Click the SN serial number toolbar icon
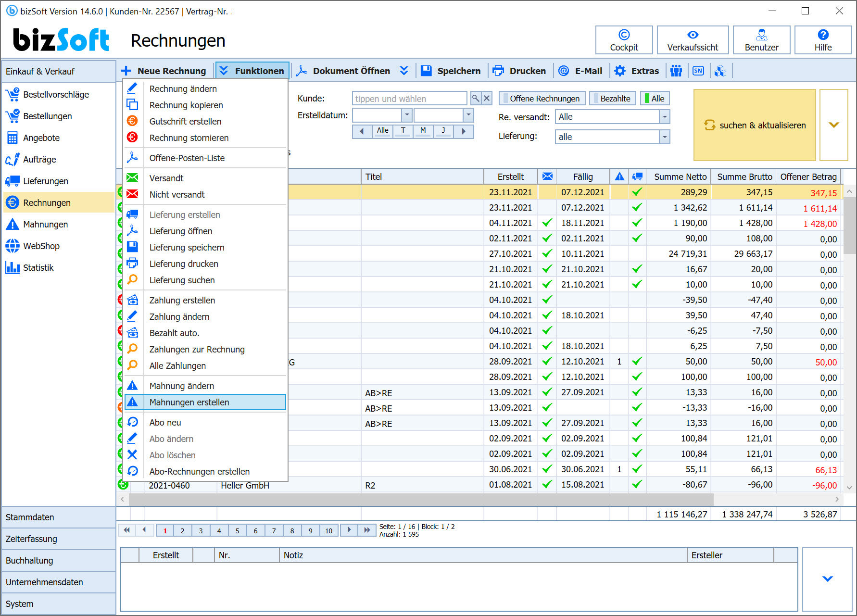The width and height of the screenshot is (857, 616). pyautogui.click(x=698, y=71)
